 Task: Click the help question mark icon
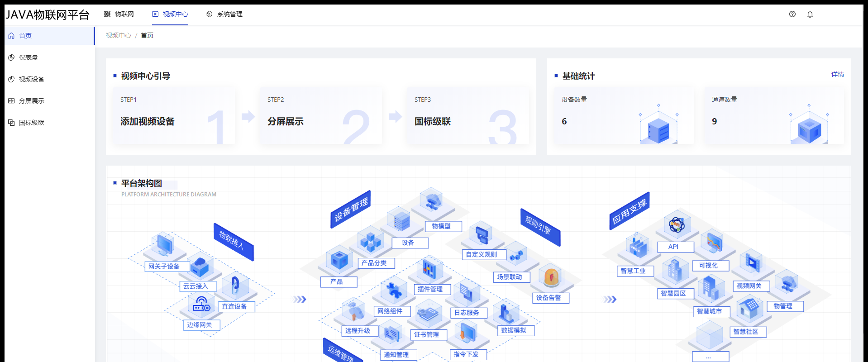click(x=792, y=14)
